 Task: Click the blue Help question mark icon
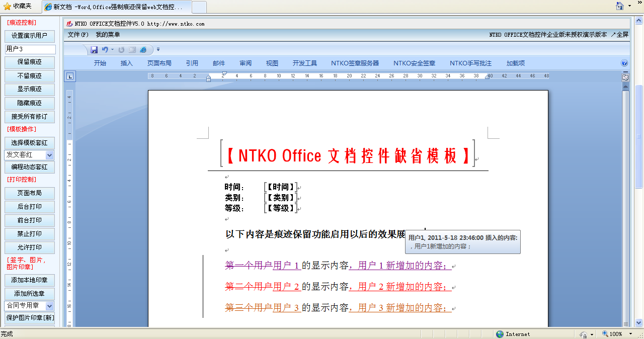(624, 63)
